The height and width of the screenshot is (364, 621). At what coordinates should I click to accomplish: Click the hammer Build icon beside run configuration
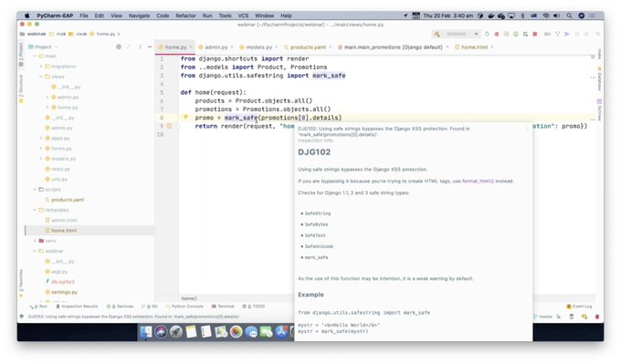tap(437, 34)
